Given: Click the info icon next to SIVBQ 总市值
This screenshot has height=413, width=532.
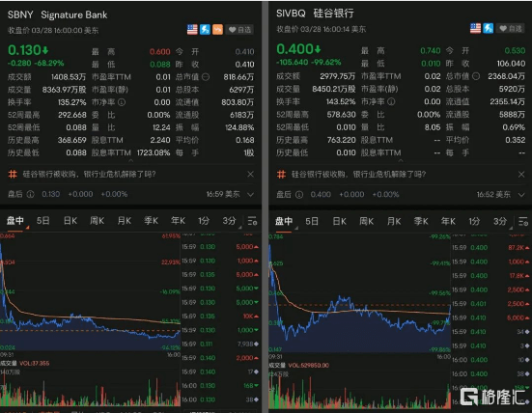Looking at the screenshot, I should pos(476,76).
